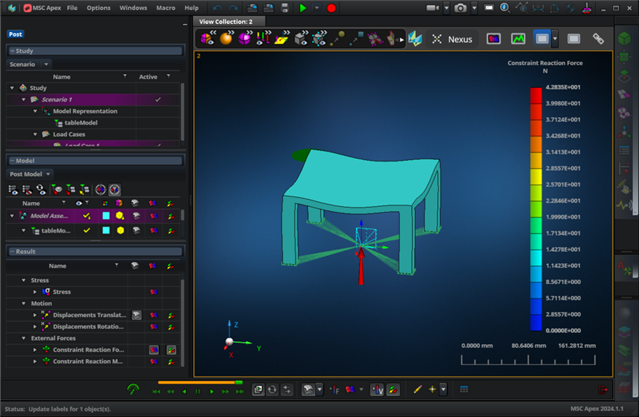Screen dimensions: 639x417
Task: Click the Post button
Action: tap(15, 34)
